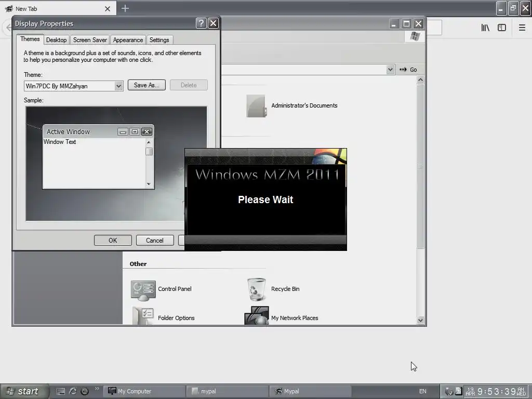Open Administrator's Documents folder icon

point(256,106)
